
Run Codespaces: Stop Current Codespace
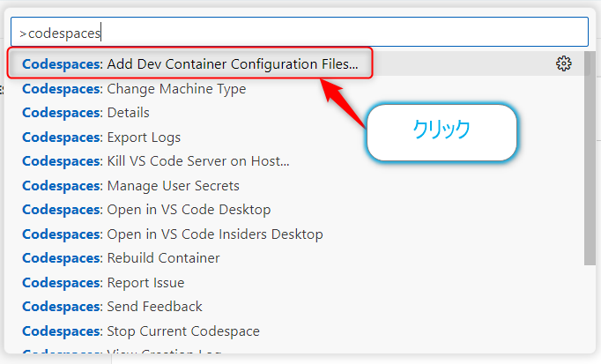(x=296, y=331)
